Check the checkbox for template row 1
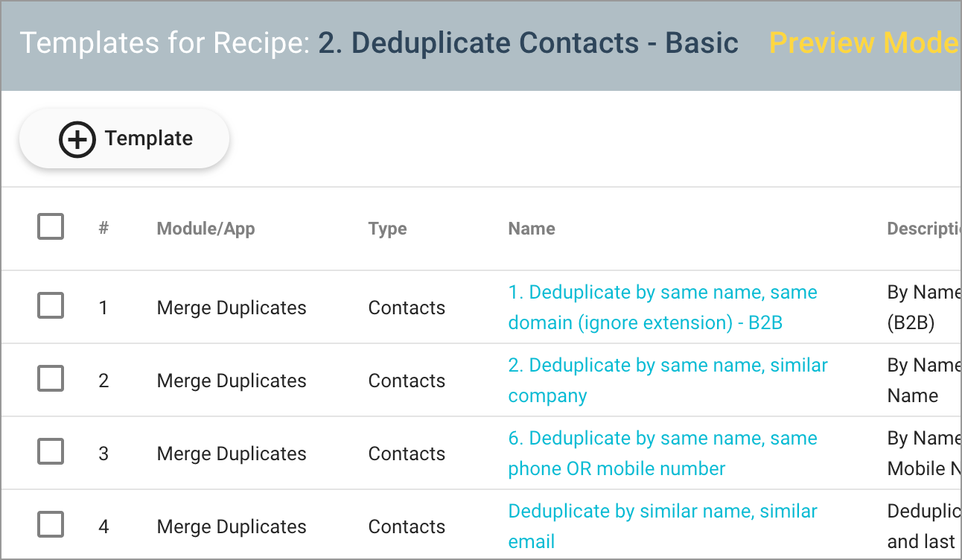962x560 pixels. (50, 305)
